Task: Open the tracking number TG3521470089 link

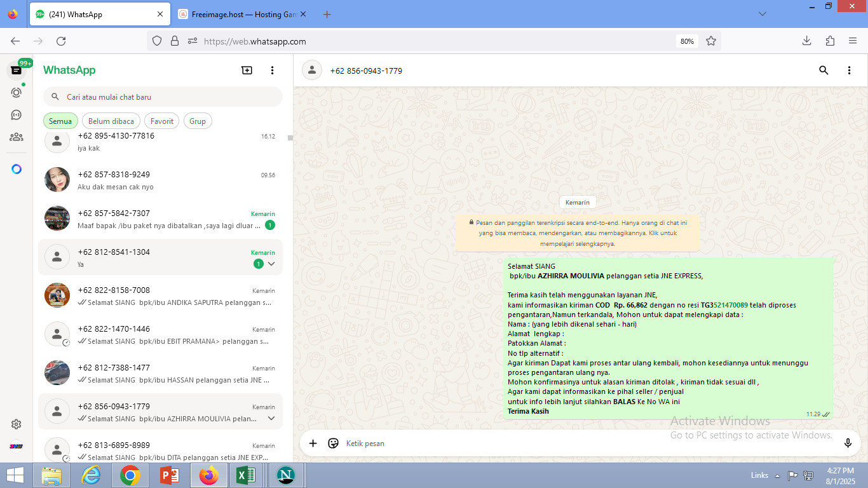Action: [724, 305]
